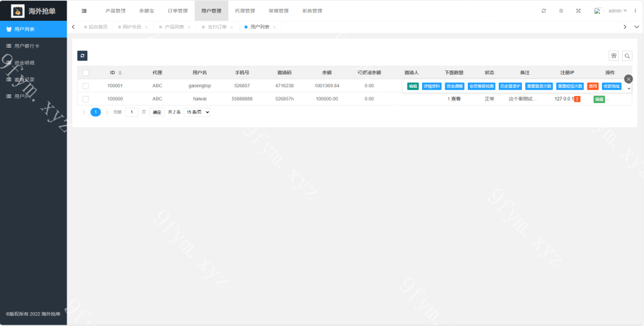The width and height of the screenshot is (644, 326).
Task: Select 用户IP in the sidebar
Action: pos(33,96)
